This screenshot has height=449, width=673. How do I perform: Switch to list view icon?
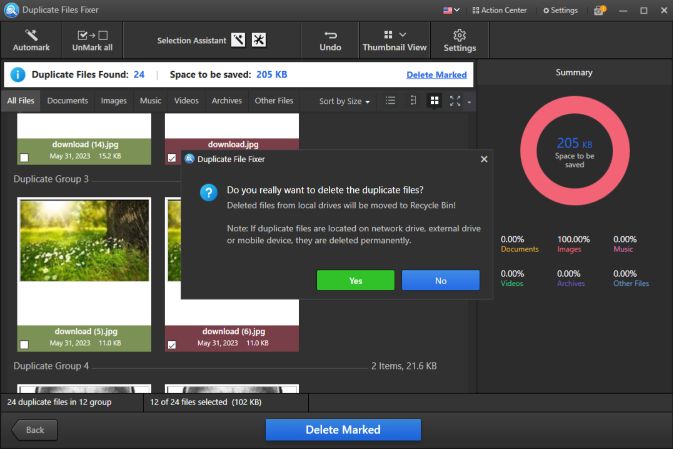[x=390, y=101]
